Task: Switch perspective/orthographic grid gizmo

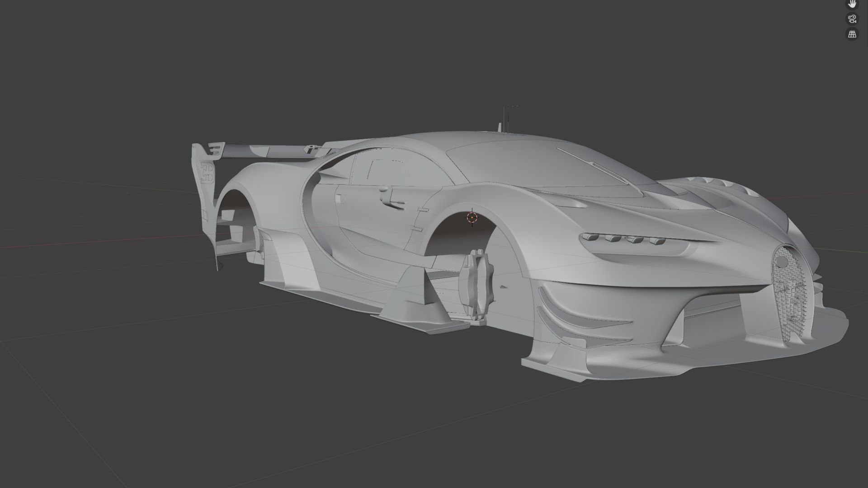Action: pos(852,34)
